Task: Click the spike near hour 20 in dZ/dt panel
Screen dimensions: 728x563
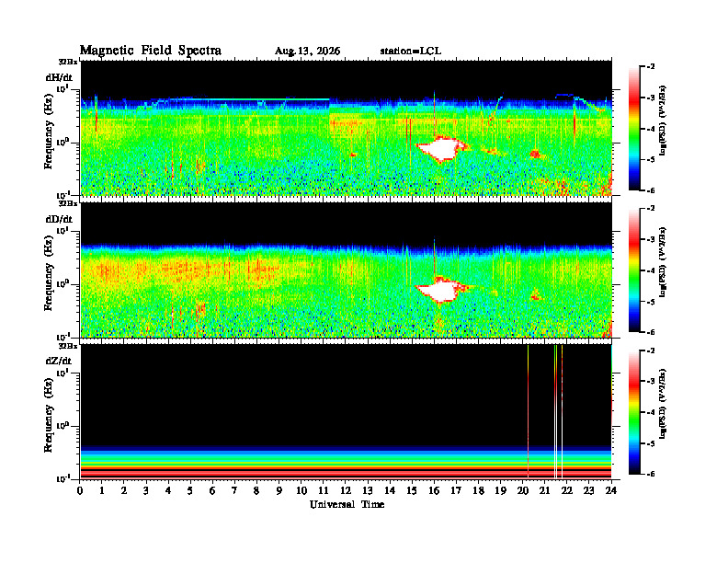Action: coord(528,411)
